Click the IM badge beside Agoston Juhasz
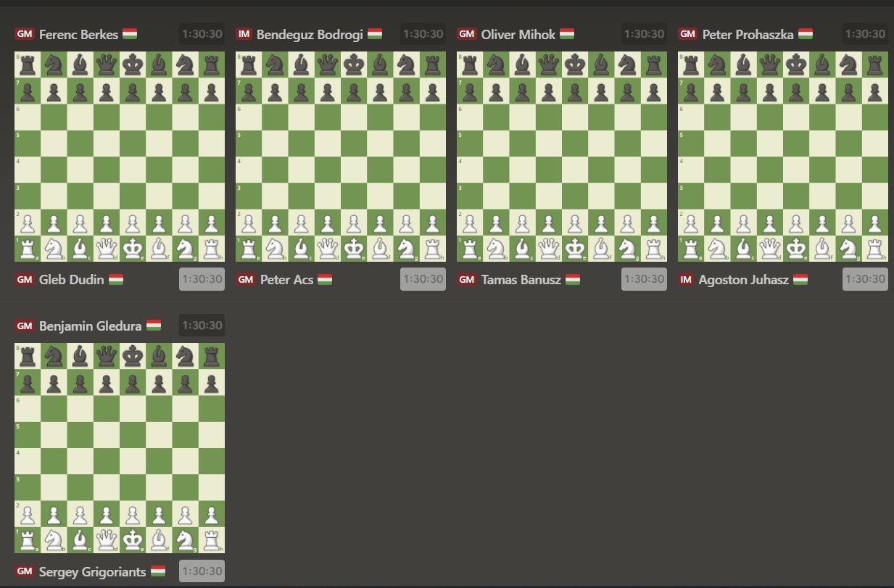 pyautogui.click(x=686, y=280)
